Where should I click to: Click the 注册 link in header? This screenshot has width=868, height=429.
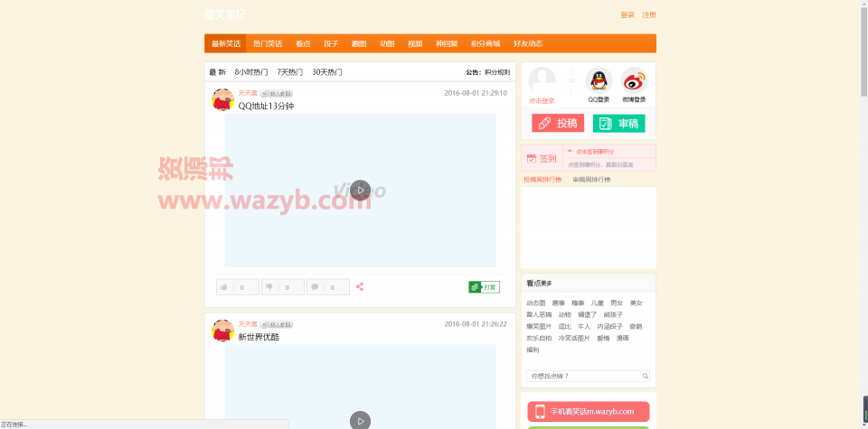tap(649, 15)
